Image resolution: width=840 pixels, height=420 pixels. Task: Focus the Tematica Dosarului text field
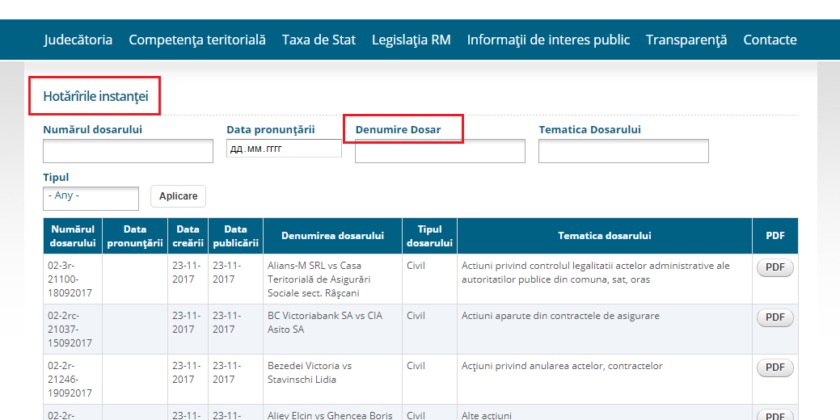click(x=624, y=151)
